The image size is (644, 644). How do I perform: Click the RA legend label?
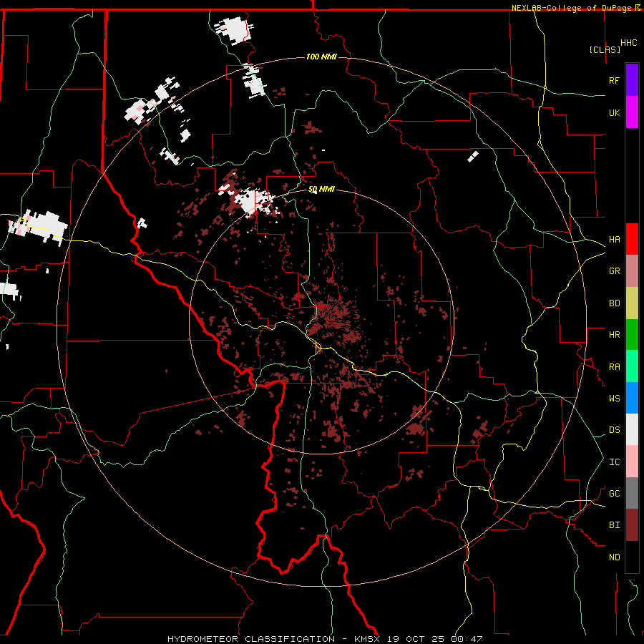pyautogui.click(x=614, y=367)
